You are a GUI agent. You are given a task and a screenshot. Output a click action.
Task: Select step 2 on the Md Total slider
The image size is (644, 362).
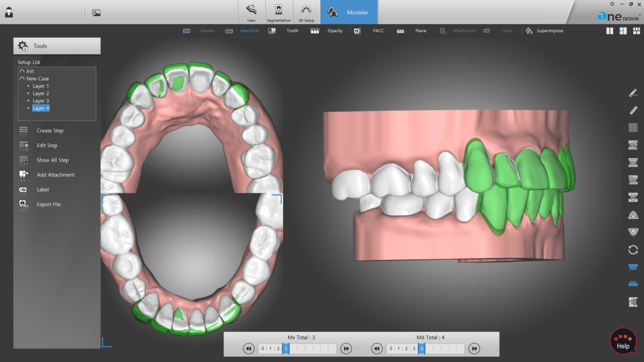[406, 348]
